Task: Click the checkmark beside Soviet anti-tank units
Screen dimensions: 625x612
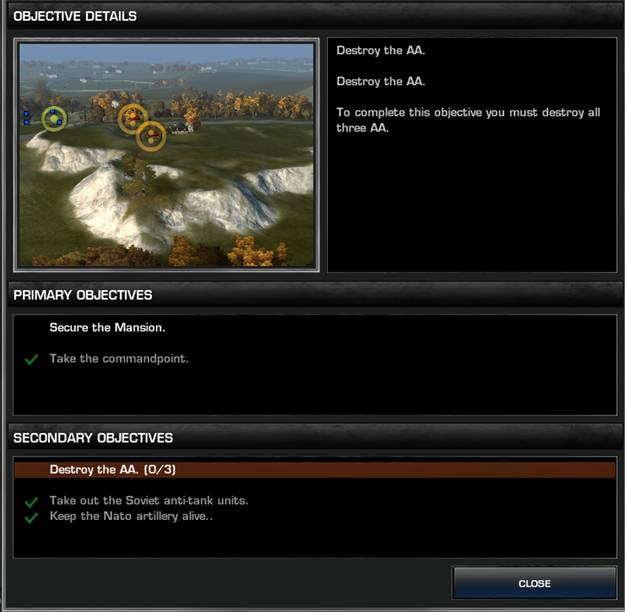Action: pyautogui.click(x=31, y=502)
